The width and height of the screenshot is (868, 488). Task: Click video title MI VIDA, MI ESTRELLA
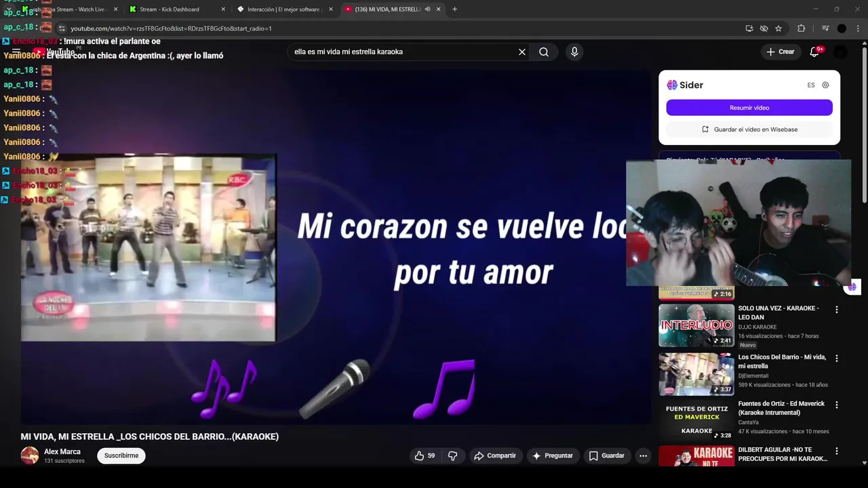point(150,436)
